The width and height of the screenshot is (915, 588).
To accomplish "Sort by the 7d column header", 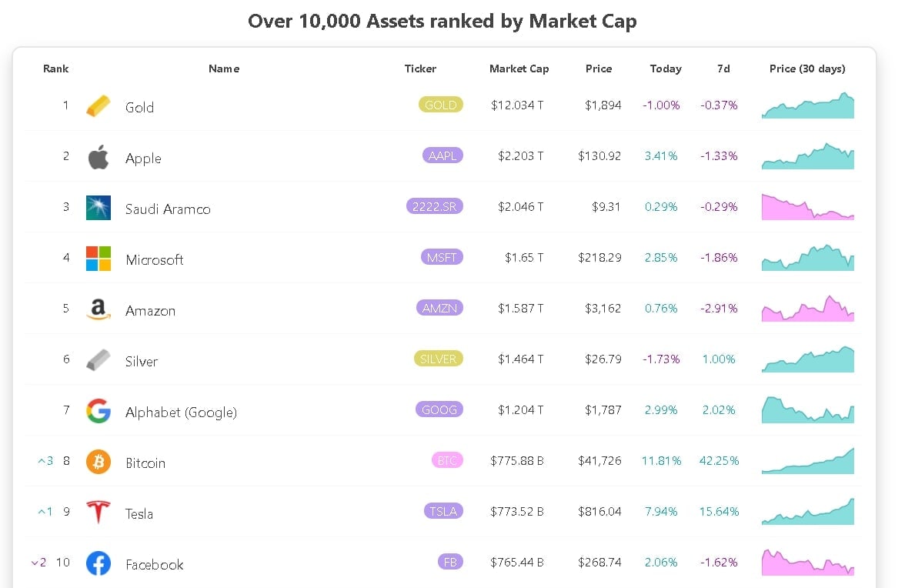I will point(723,68).
